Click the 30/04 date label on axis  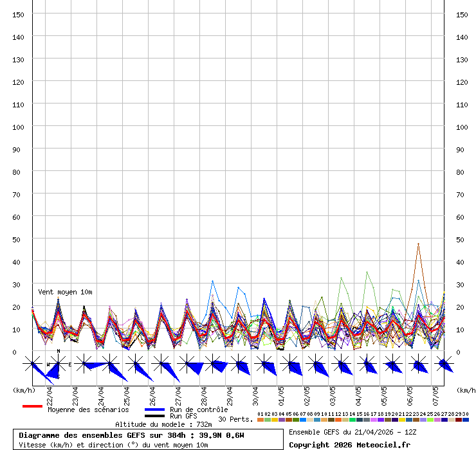pyautogui.click(x=256, y=392)
